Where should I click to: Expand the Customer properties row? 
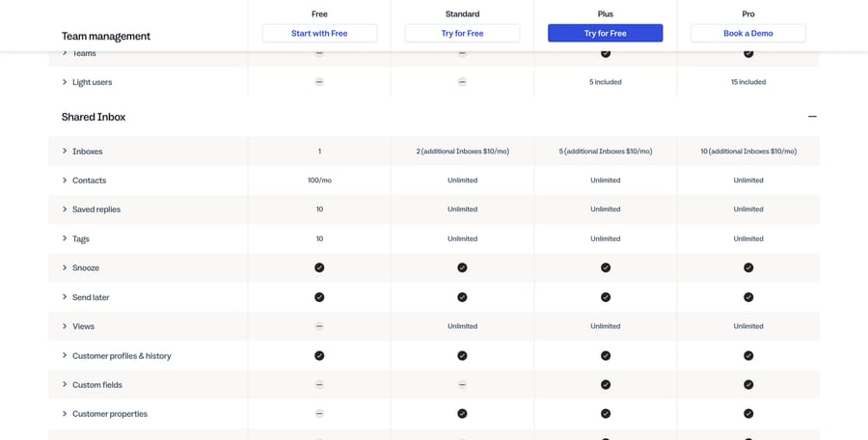tap(65, 413)
